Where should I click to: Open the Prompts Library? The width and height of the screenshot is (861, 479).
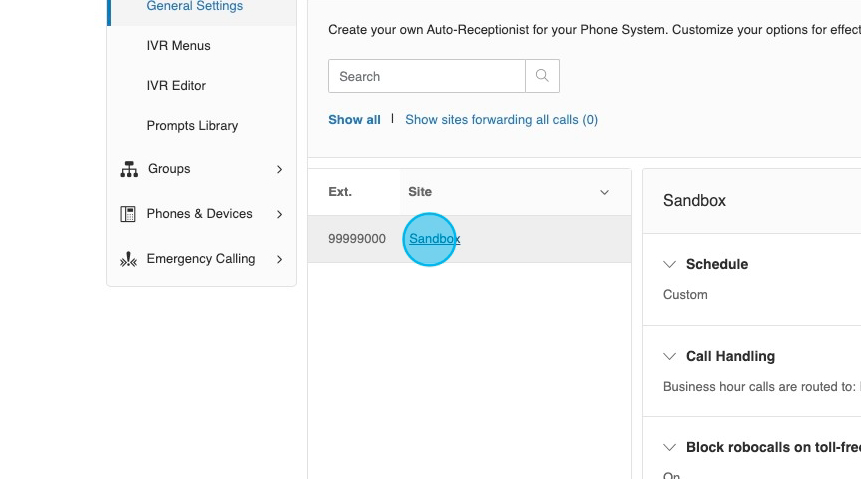point(192,126)
